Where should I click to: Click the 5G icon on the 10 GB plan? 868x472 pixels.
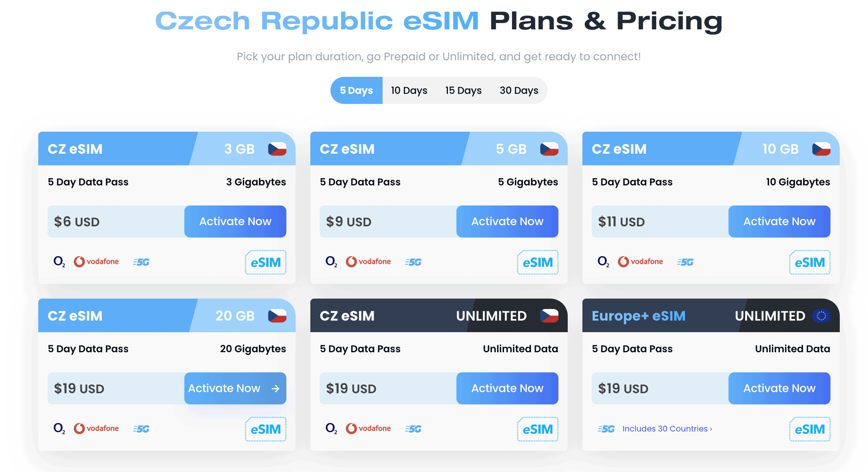click(685, 262)
